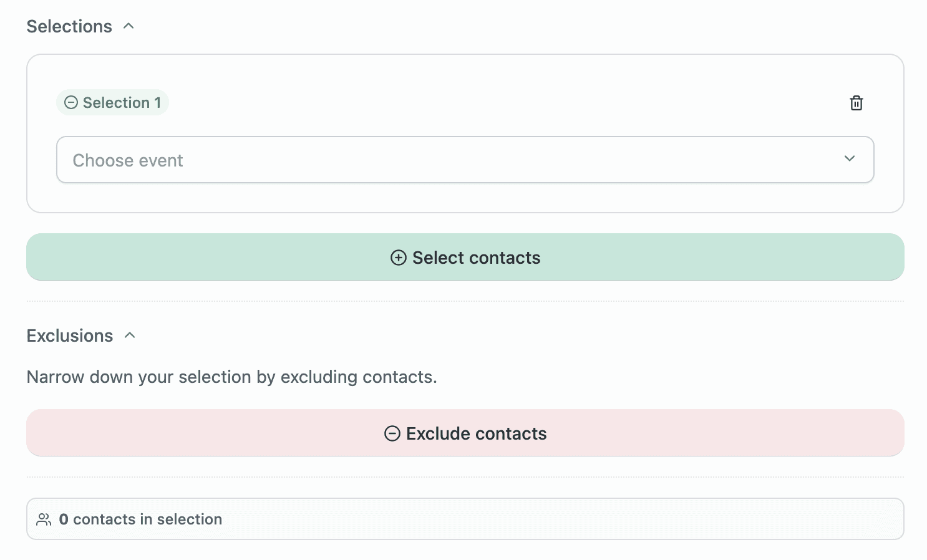Click the Select contacts button text

pos(476,258)
